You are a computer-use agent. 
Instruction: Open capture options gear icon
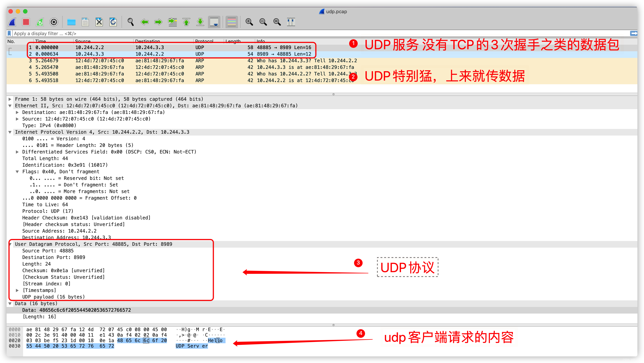[54, 22]
